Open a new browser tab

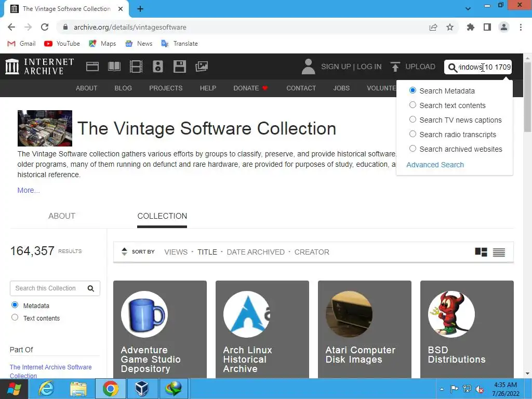140,9
